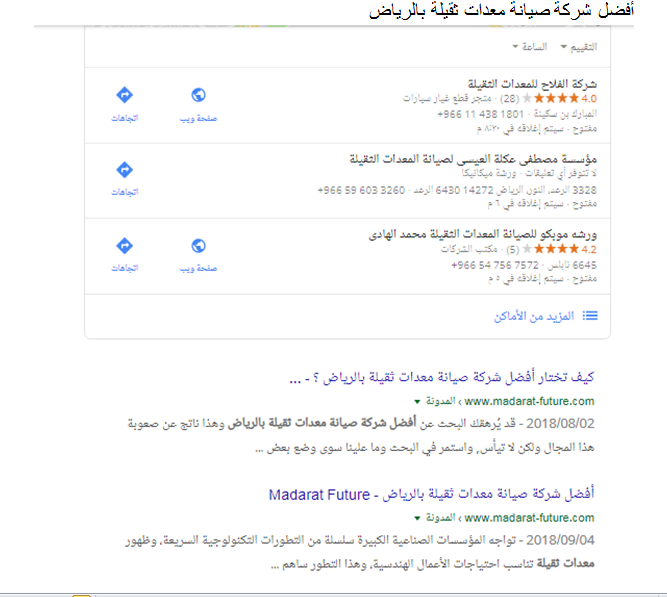Click the (28) review count of شركة الفلاح
The image size is (667, 597).
[510, 99]
